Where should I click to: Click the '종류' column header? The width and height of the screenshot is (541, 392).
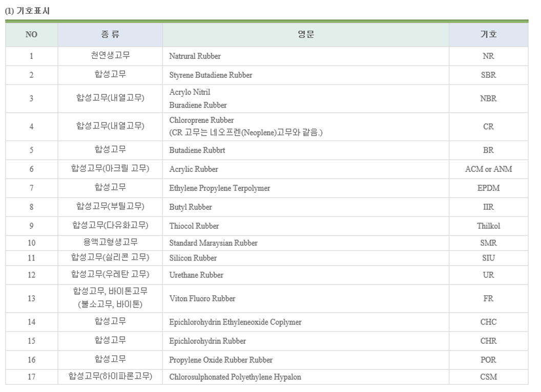(110, 35)
